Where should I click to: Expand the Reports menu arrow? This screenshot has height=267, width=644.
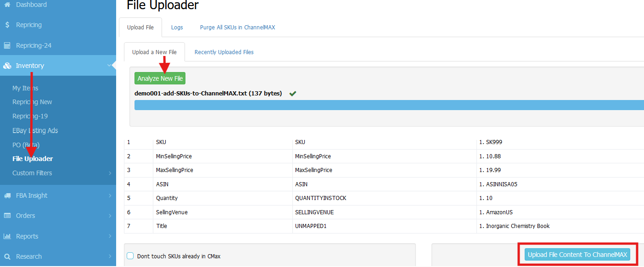110,236
